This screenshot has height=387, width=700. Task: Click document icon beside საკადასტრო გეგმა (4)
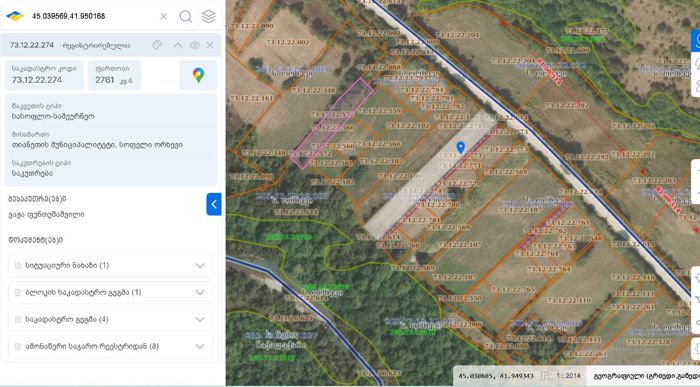[x=18, y=320]
